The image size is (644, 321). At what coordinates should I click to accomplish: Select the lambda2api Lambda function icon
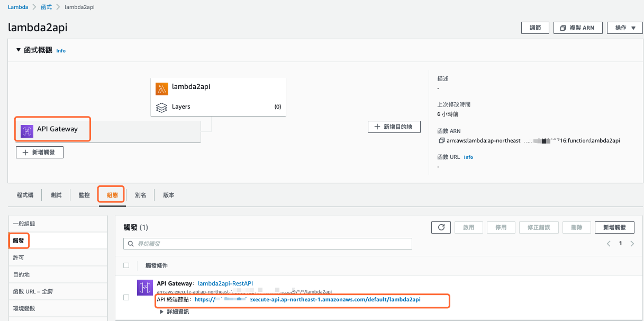pos(162,88)
